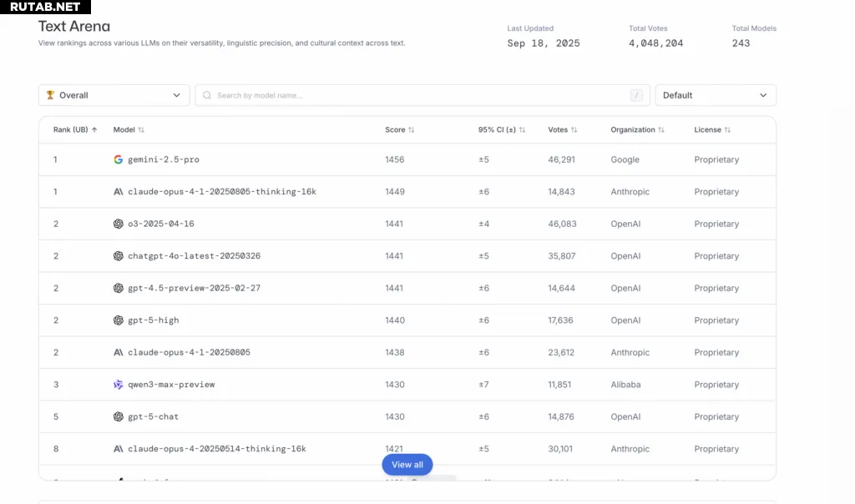The image size is (855, 504).
Task: Click the OpenAI icon beside o3-2025-04-16
Action: [118, 224]
